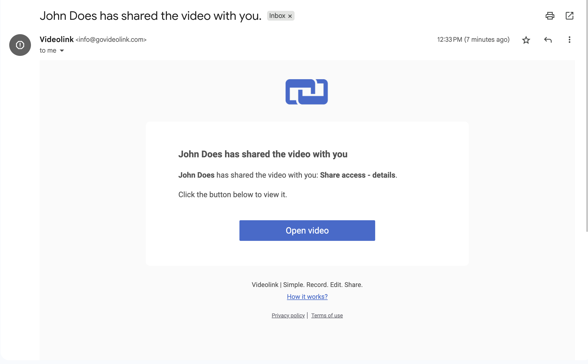Open the Privacy policy link
The height and width of the screenshot is (364, 588).
(288, 315)
